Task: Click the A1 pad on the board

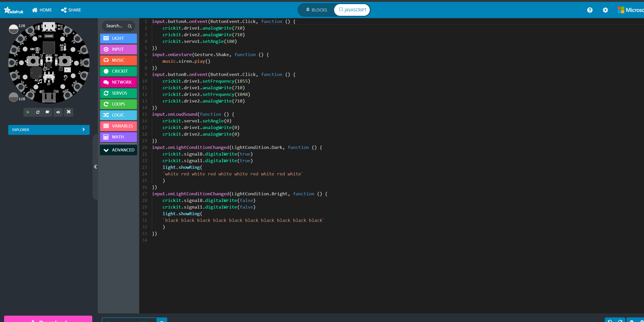Action: click(84, 75)
